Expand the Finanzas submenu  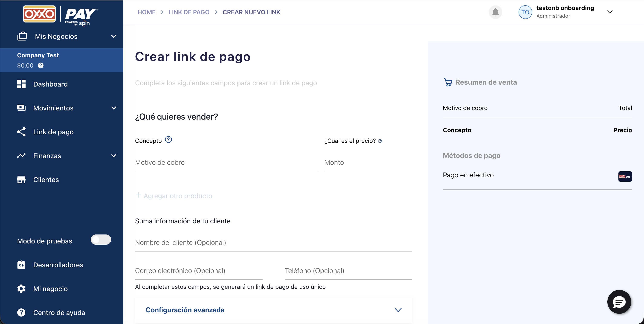click(x=114, y=156)
